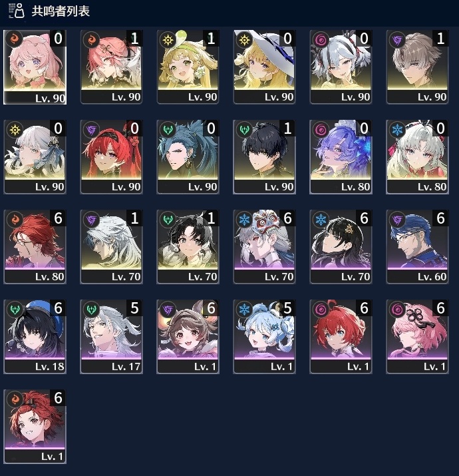Select silver-haired havoc character with black streak

click(341, 67)
